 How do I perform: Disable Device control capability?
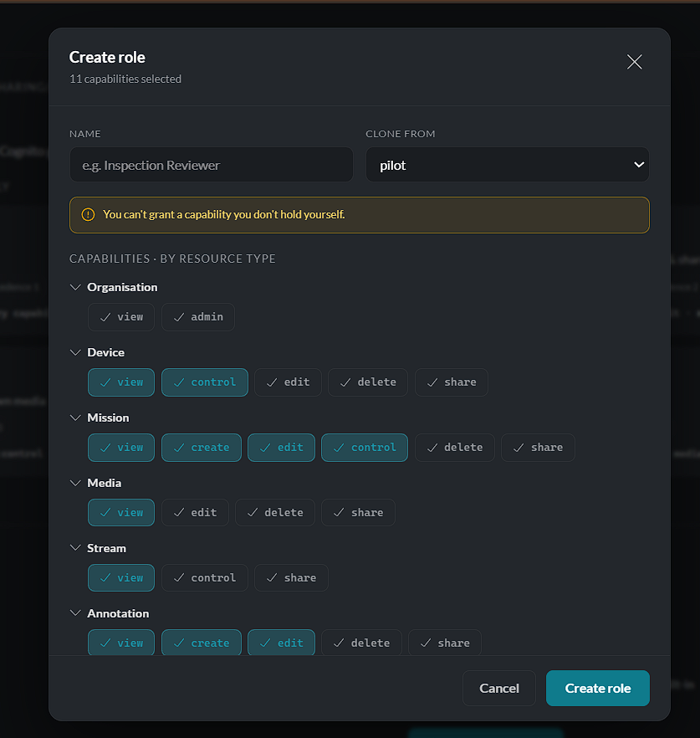click(x=205, y=382)
